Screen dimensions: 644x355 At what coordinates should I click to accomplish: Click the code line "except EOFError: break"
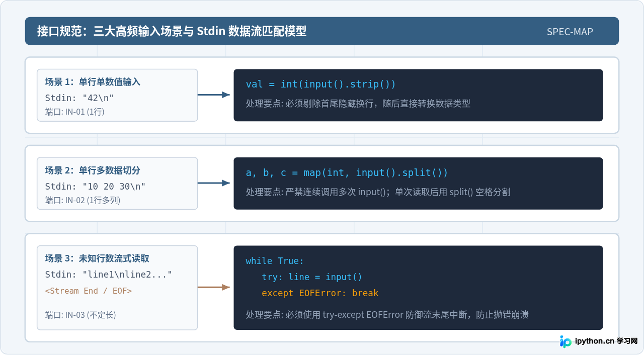[320, 293]
